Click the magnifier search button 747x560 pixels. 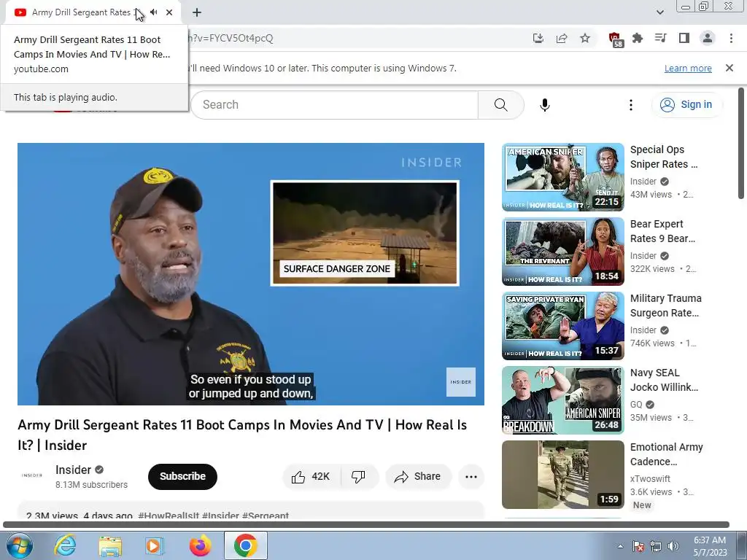tap(500, 105)
